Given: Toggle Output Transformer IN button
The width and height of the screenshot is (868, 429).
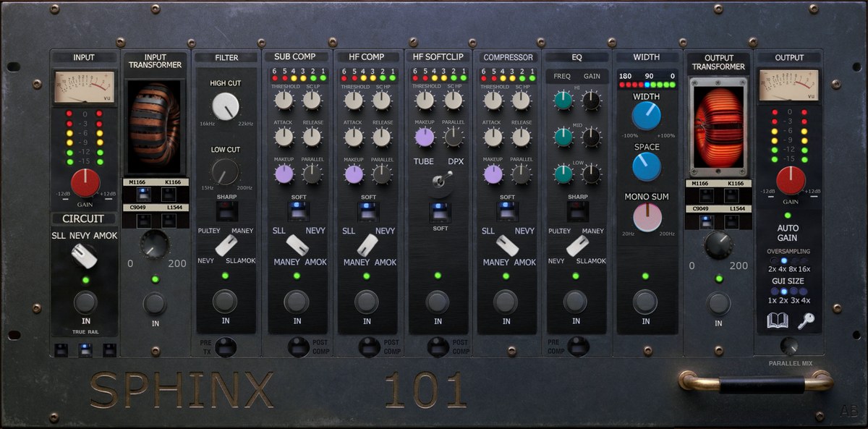Looking at the screenshot, I should [718, 303].
